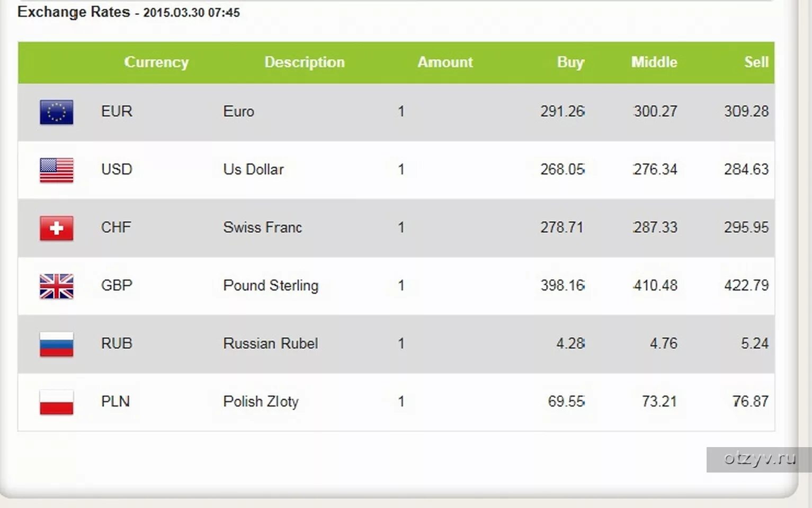Click the Swiss Franc description
This screenshot has height=508, width=812.
point(262,228)
